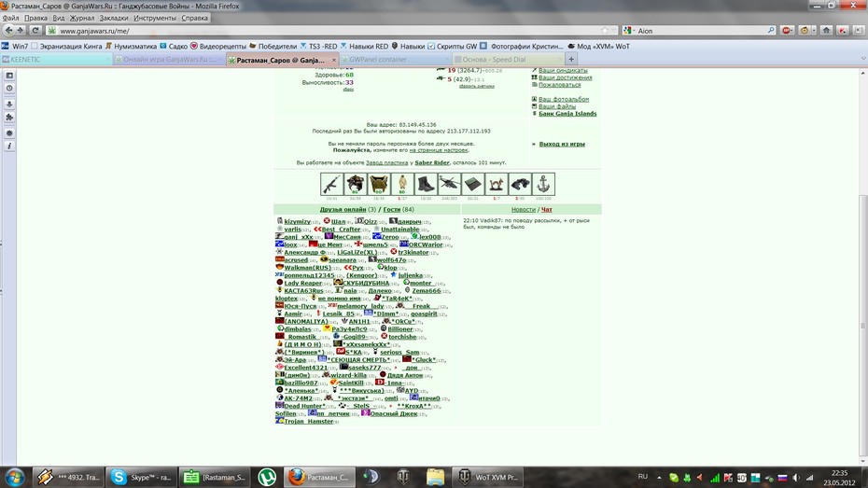Open the Друзья онлайн list link
The height and width of the screenshot is (488, 868).
pyautogui.click(x=343, y=209)
